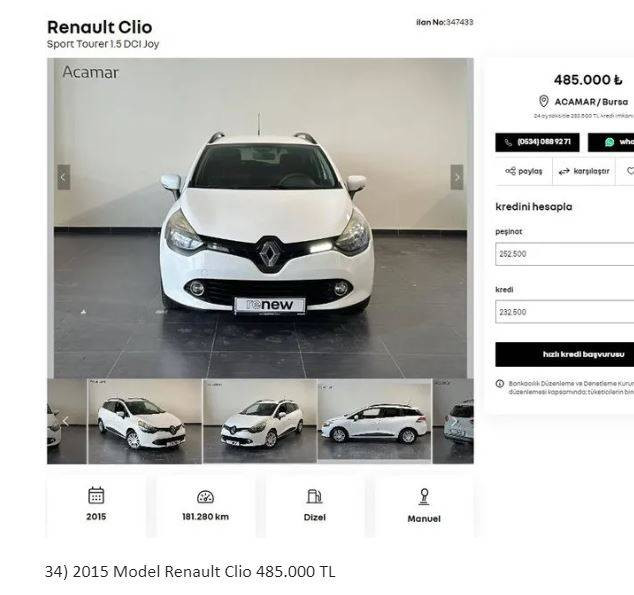Click the fuel pump icon above Dizel
634x595 pixels.
click(314, 496)
